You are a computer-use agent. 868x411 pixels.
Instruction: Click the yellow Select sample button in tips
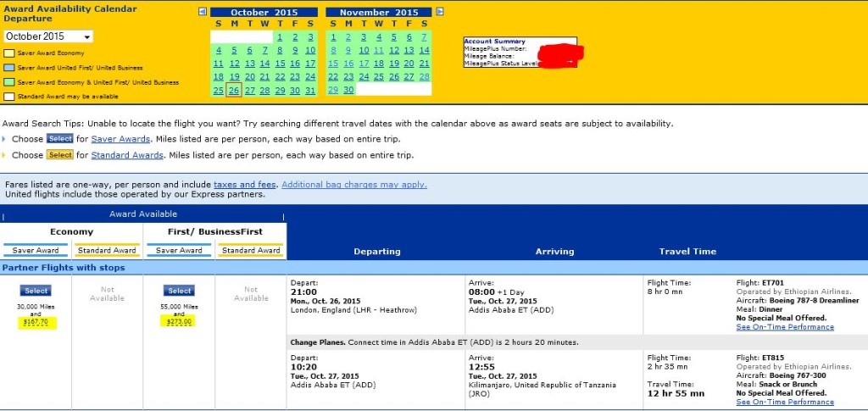[60, 155]
